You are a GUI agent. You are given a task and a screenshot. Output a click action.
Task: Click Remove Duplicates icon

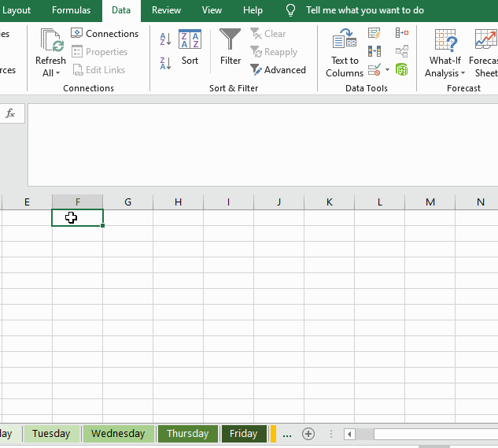point(374,51)
